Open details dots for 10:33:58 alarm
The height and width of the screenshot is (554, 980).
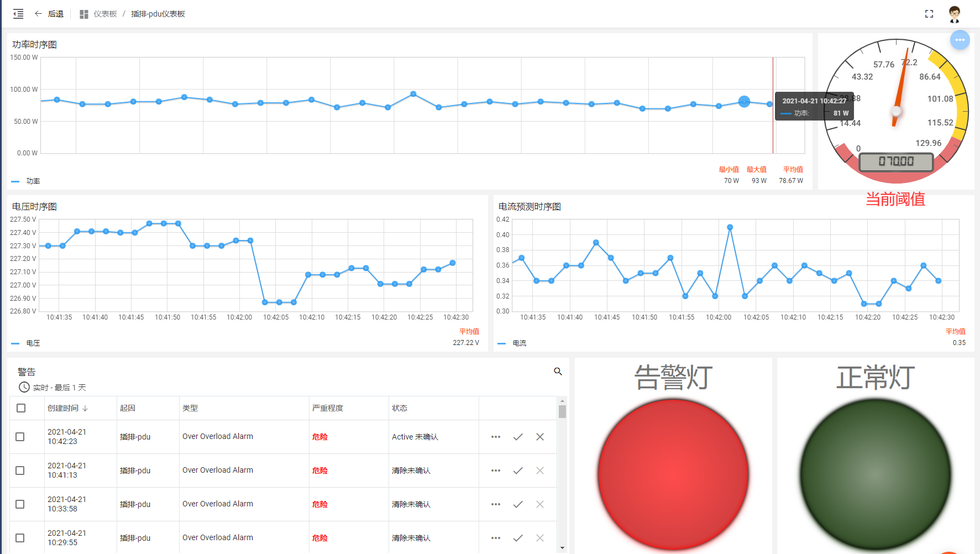click(496, 504)
